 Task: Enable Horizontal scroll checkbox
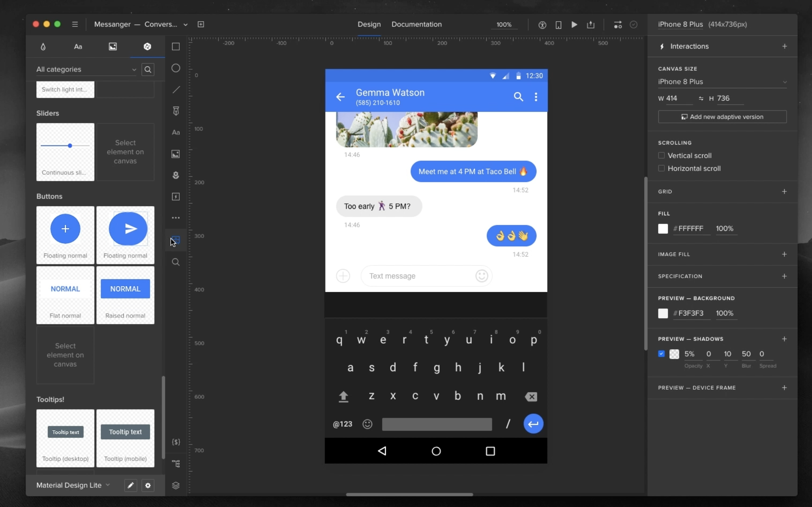661,168
